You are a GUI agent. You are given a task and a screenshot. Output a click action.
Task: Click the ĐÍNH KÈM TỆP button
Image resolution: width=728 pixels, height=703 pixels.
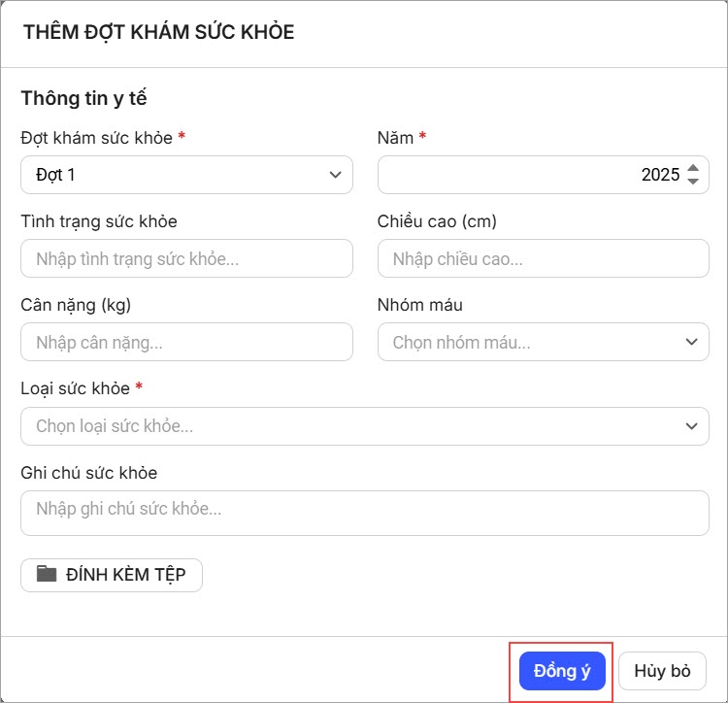pos(112,574)
